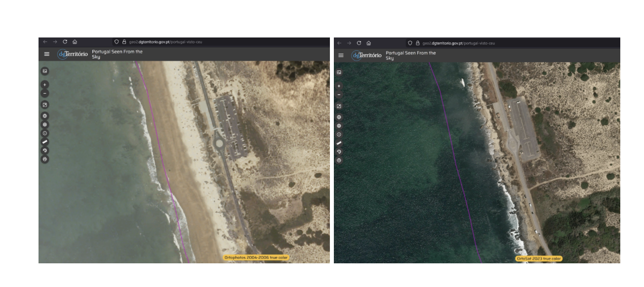
Task: Open hamburger menu in right map window
Action: (x=341, y=55)
